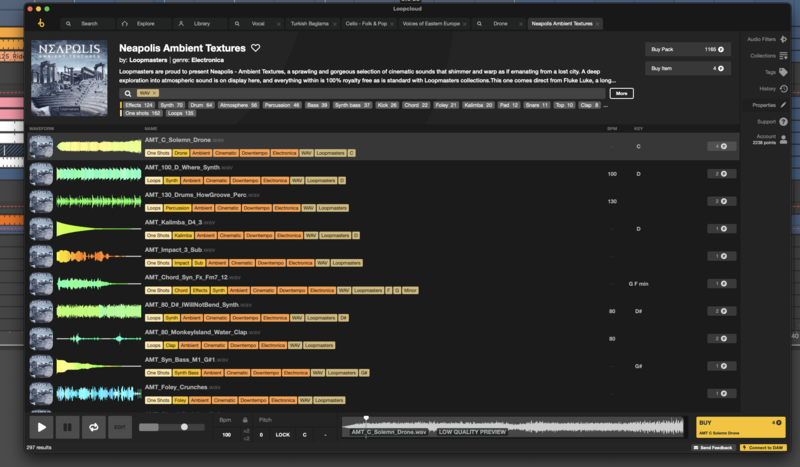This screenshot has width=800, height=467.
Task: Filter by the Loops 135 tag
Action: (x=181, y=113)
